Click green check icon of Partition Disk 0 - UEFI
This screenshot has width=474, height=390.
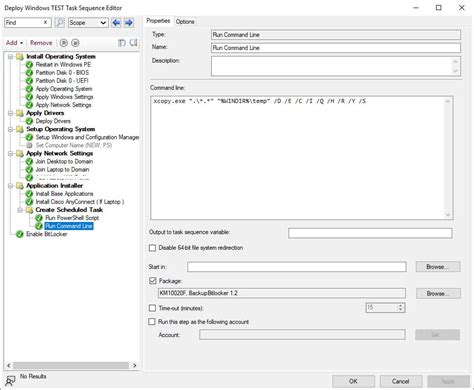point(29,81)
